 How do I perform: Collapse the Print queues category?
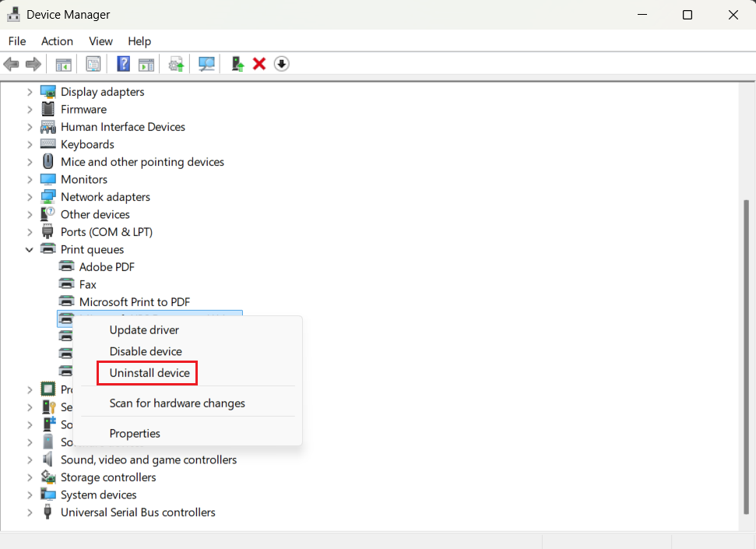(x=30, y=249)
